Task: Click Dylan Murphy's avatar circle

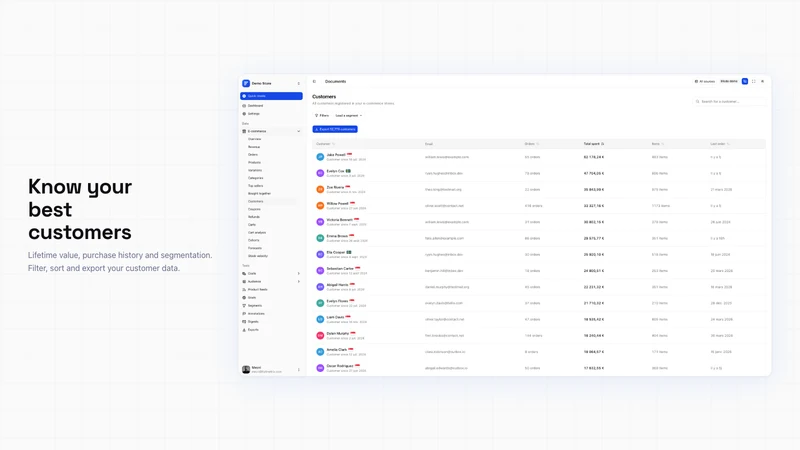Action: pos(320,335)
